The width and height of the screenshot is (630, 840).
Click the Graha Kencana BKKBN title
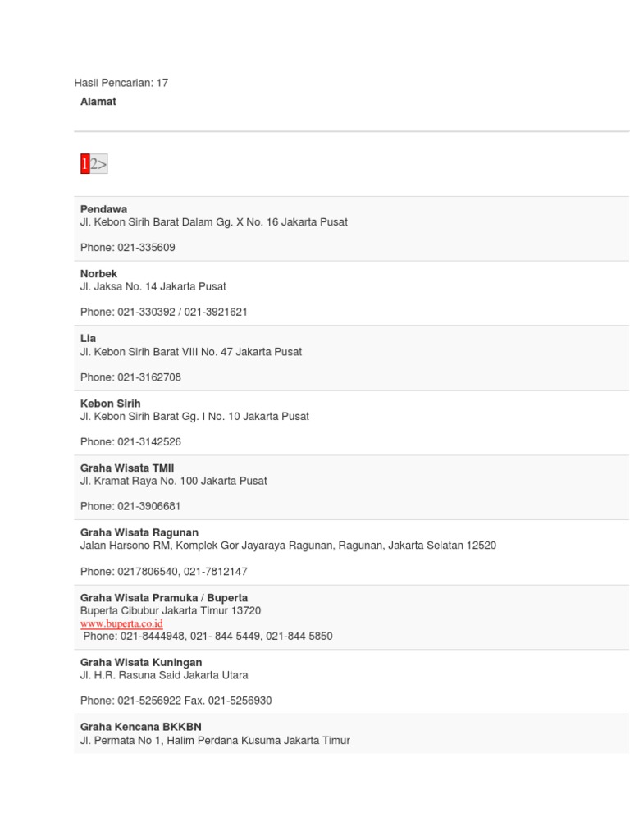141,727
